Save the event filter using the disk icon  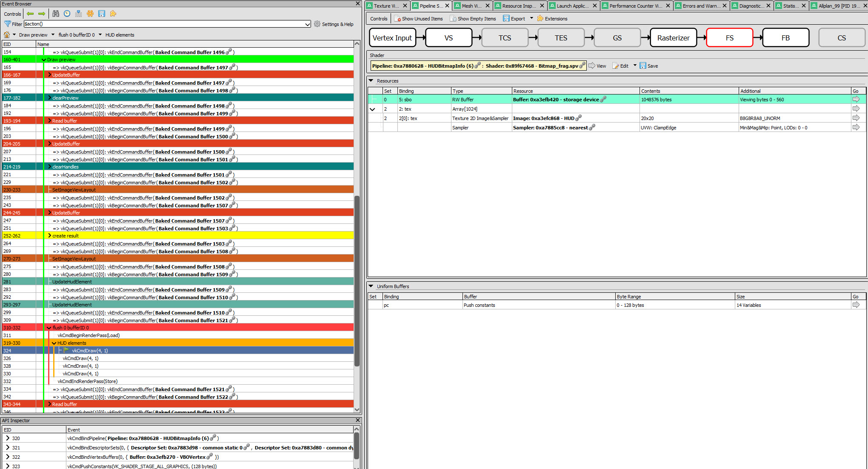coord(102,14)
